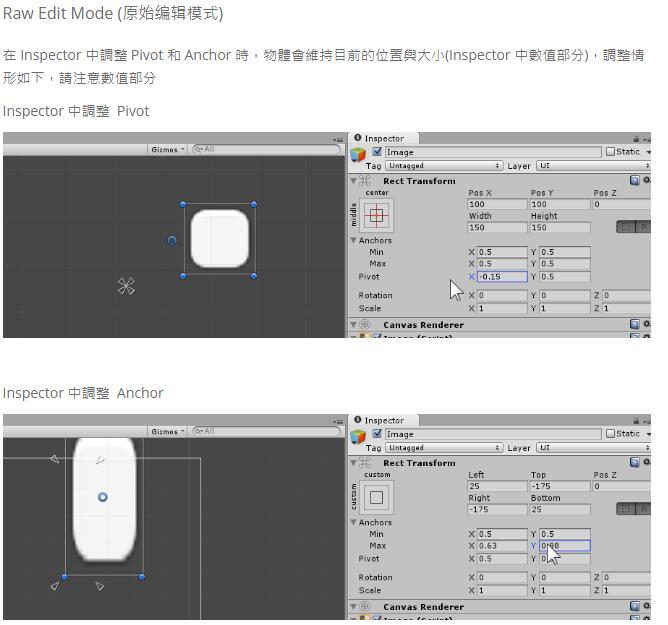This screenshot has height=625, width=668.
Task: Click the Right field showing -175
Action: pyautogui.click(x=498, y=509)
